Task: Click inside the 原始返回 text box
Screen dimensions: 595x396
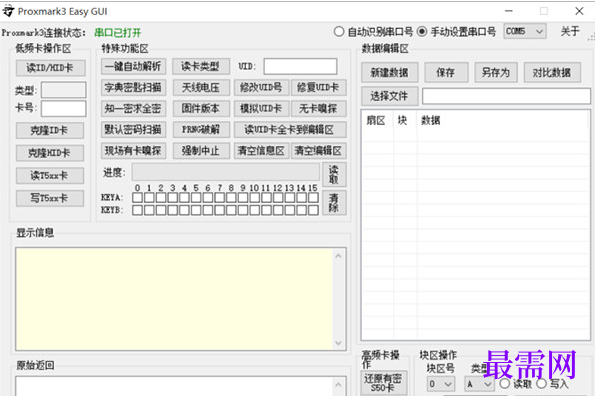Action: tap(174, 387)
